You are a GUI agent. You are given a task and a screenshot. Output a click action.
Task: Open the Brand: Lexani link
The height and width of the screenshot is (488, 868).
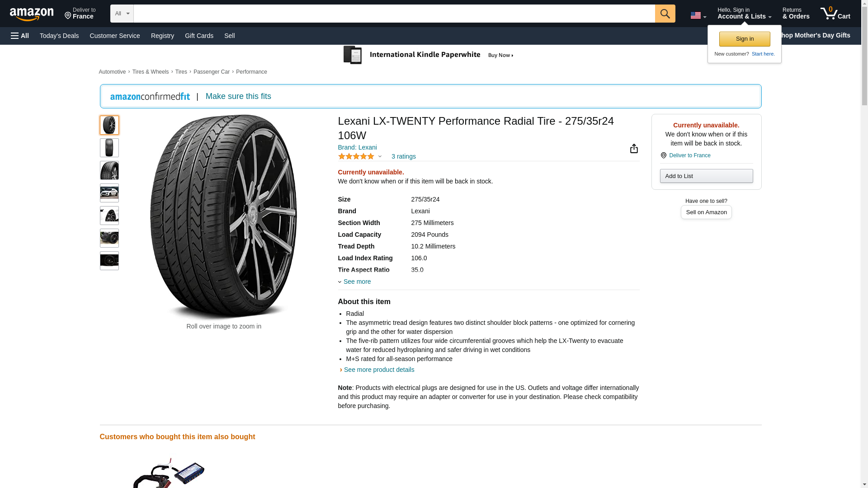(357, 147)
